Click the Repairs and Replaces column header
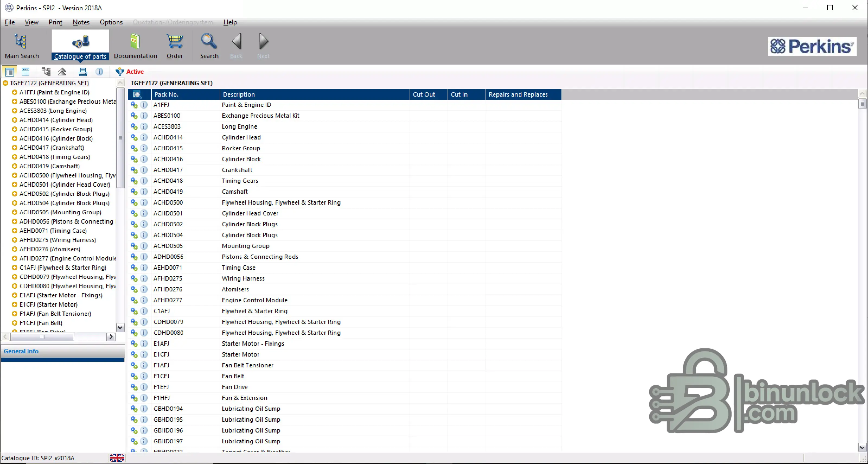This screenshot has height=464, width=868. click(524, 95)
